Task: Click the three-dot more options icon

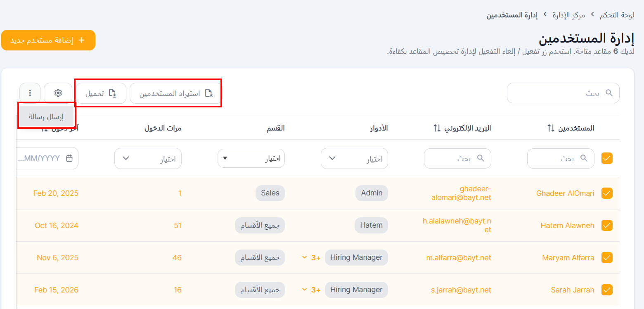Action: click(x=30, y=93)
